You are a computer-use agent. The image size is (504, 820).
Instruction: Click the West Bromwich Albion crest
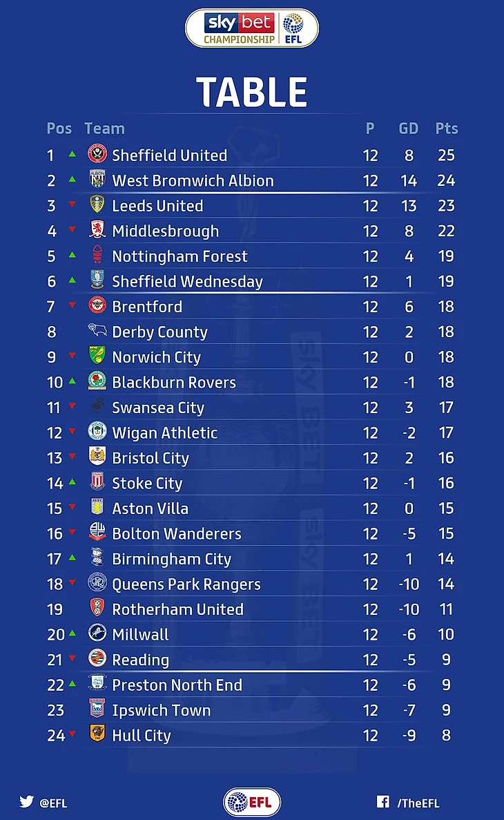(x=97, y=179)
